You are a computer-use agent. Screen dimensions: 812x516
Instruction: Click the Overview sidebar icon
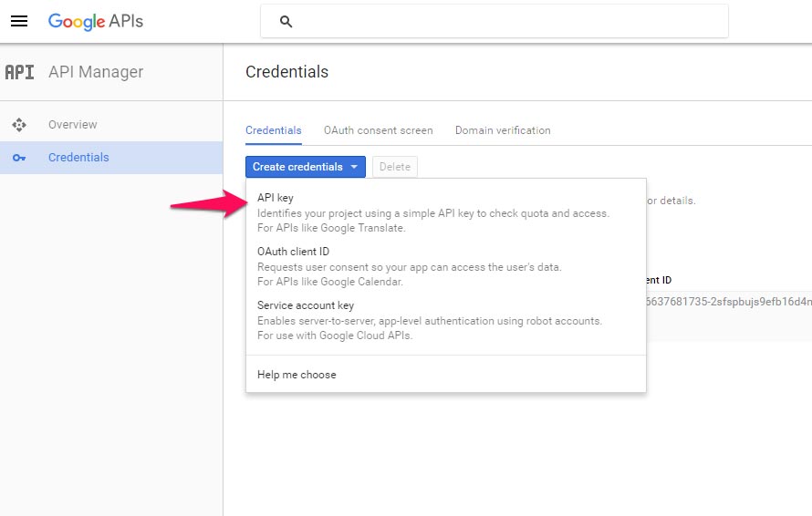click(x=19, y=125)
